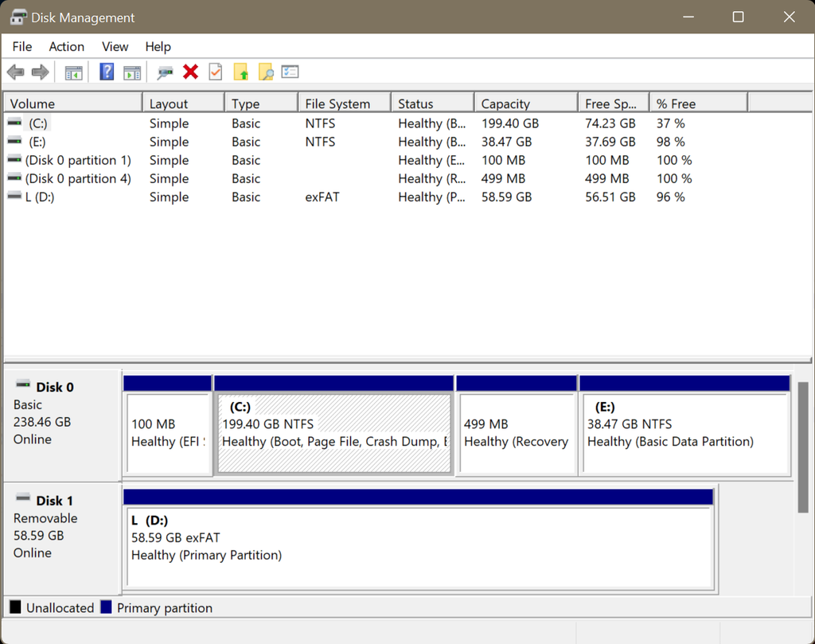Open the Help menu

(158, 47)
